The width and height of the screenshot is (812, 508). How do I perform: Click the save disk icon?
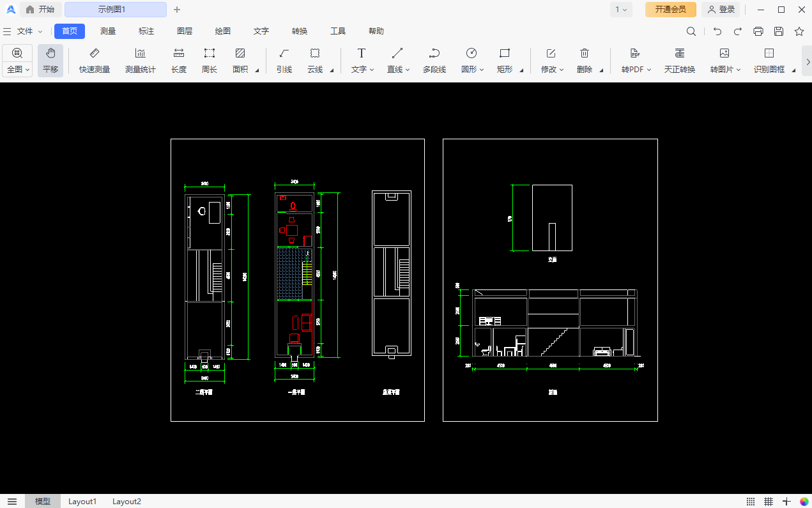[779, 31]
